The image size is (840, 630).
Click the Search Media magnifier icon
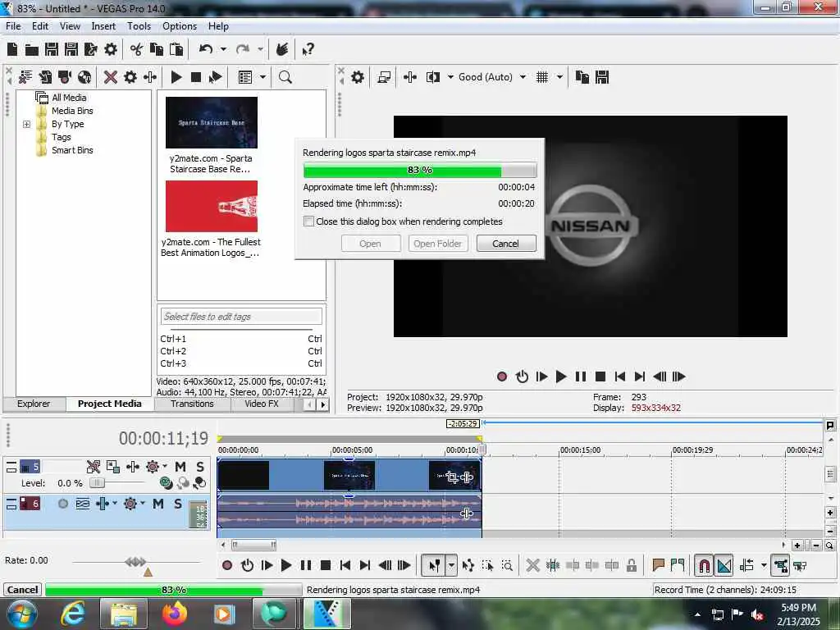tap(285, 77)
